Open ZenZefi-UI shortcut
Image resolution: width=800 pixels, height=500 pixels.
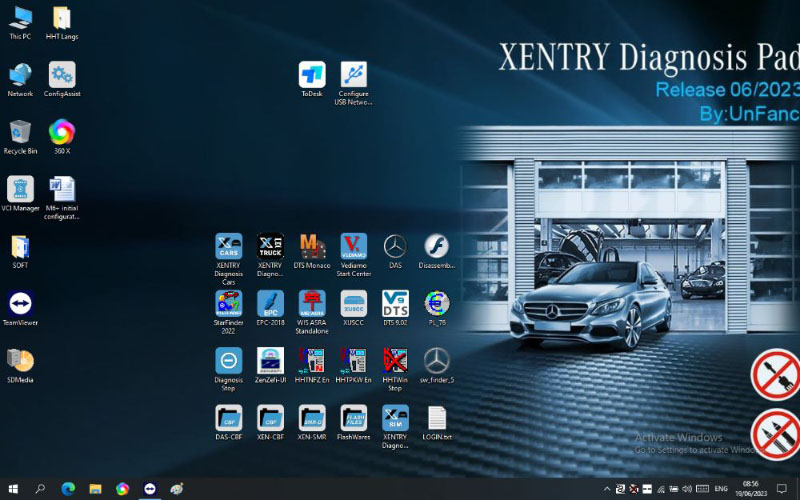tap(270, 361)
